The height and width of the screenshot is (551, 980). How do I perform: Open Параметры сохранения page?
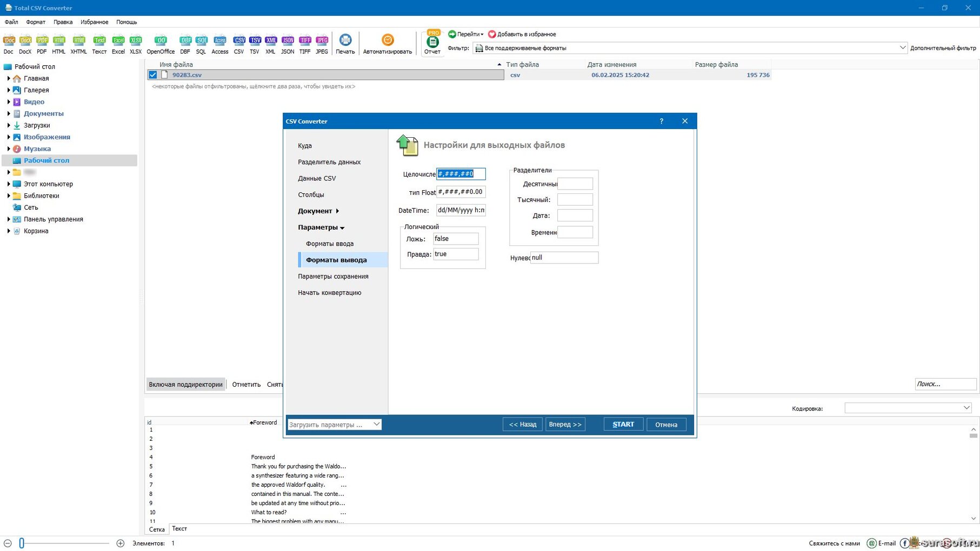pyautogui.click(x=333, y=277)
